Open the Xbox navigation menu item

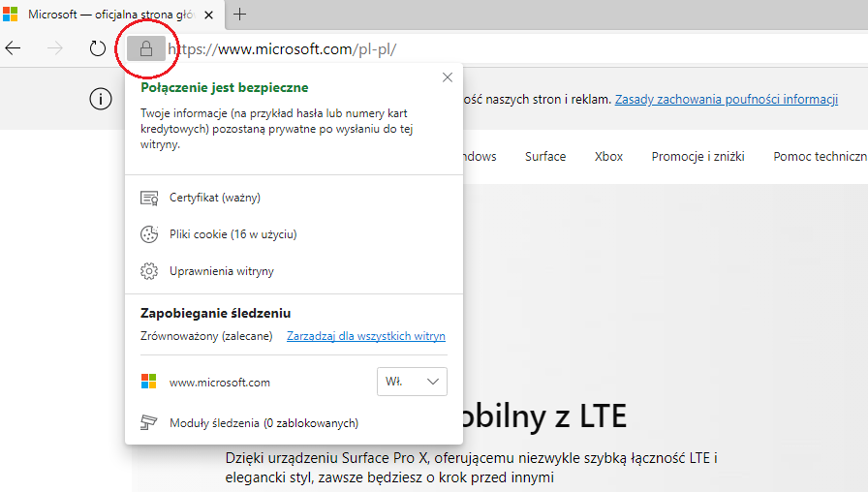(608, 156)
